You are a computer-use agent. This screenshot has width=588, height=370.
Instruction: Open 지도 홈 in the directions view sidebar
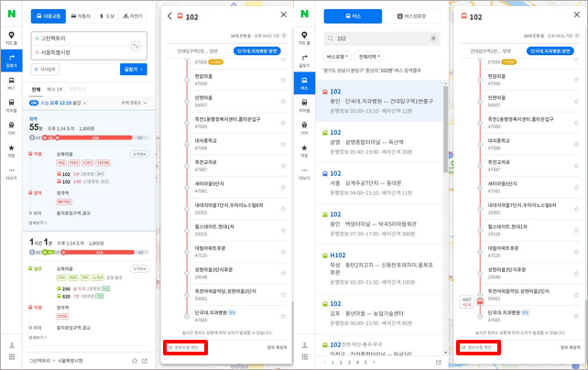pos(11,38)
